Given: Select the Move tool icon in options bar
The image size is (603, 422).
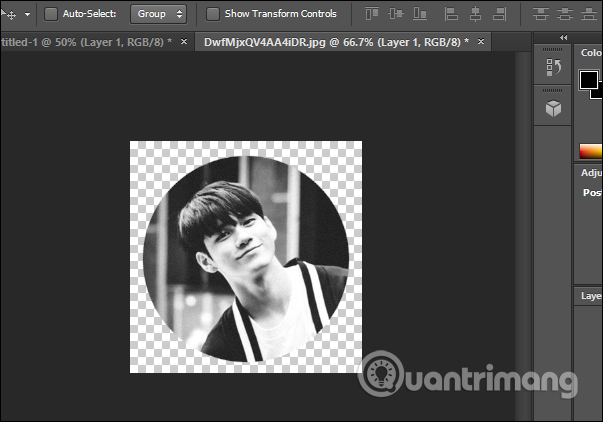Looking at the screenshot, I should pos(8,15).
